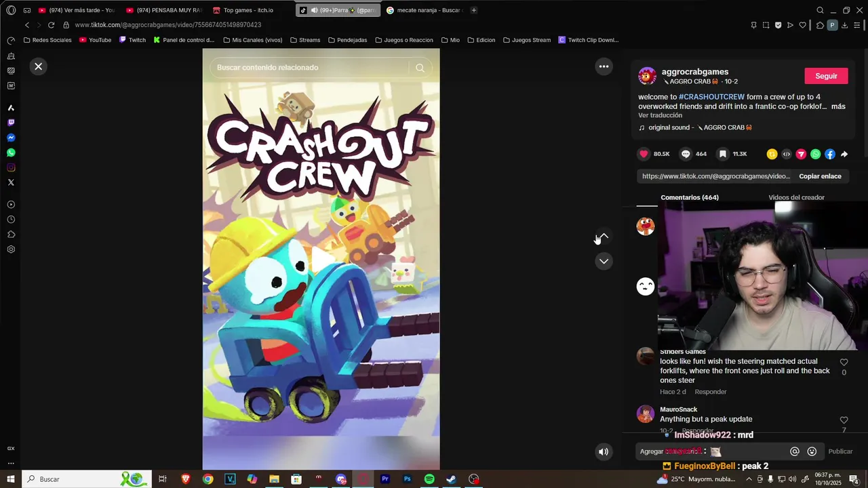Share video to WhatsApp
Image resolution: width=868 pixels, height=488 pixels.
(815, 155)
